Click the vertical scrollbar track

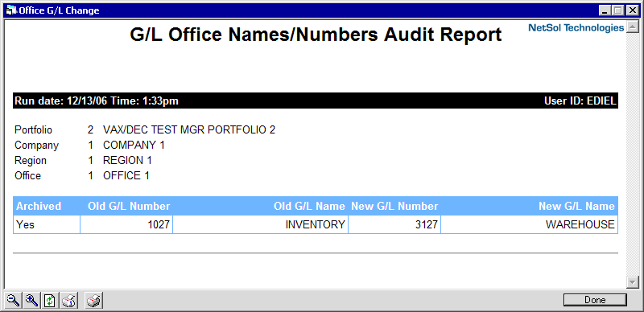633,154
